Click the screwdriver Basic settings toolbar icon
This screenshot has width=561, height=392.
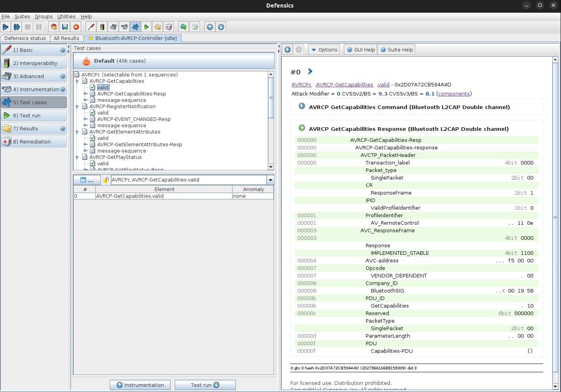click(91, 27)
